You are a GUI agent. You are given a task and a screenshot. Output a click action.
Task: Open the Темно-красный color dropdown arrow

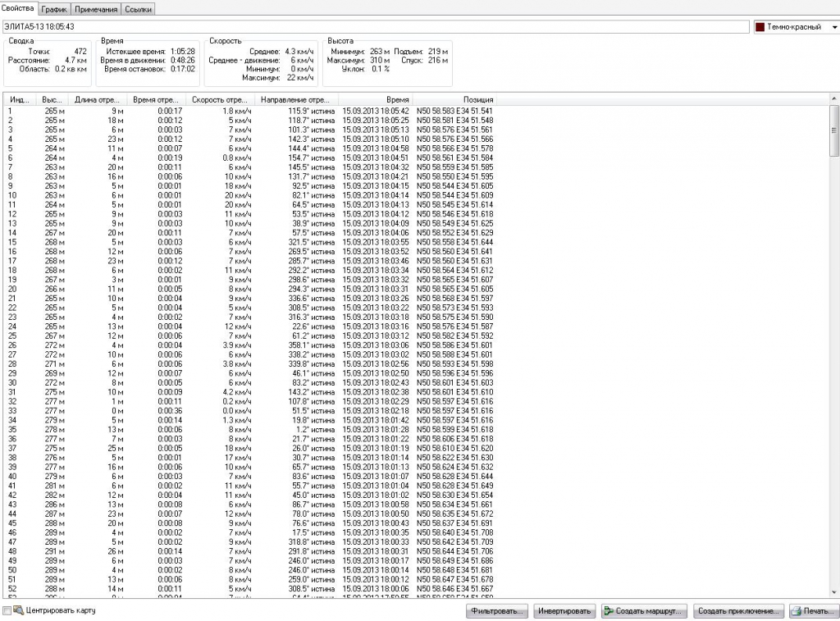833,27
